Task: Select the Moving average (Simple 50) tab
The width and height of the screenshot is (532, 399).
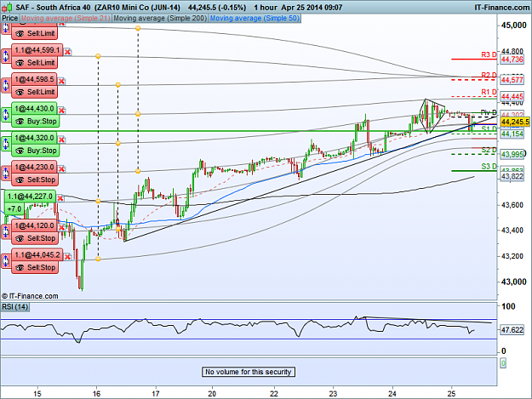Action: (255, 18)
